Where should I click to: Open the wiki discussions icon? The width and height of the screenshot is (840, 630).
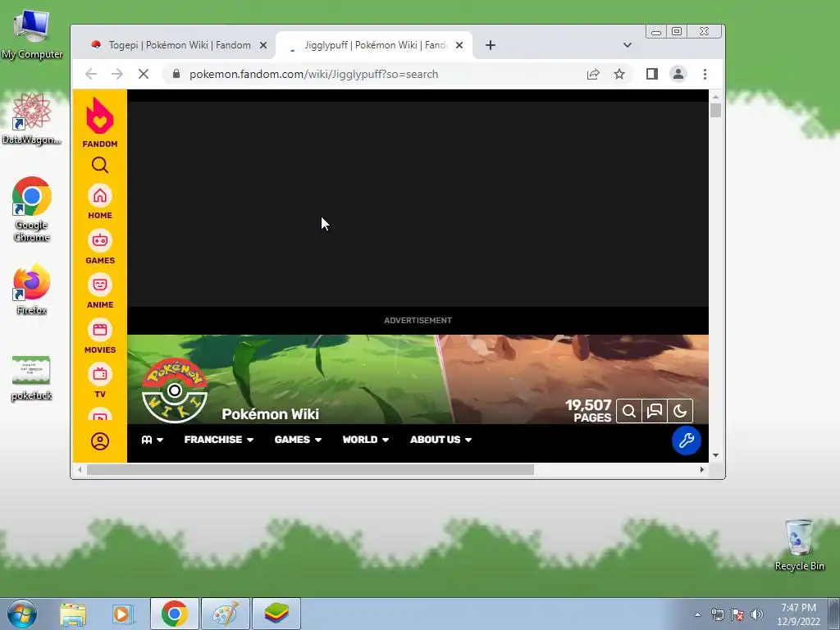(655, 412)
